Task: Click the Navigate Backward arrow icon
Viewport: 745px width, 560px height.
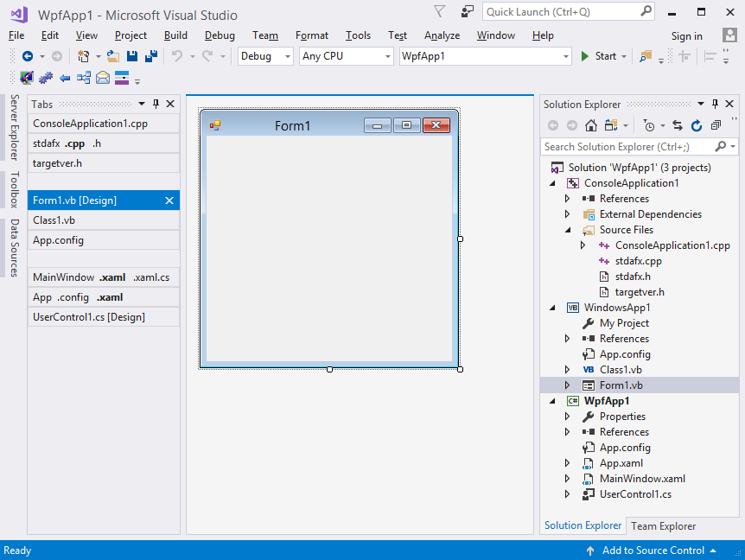Action: [x=28, y=56]
